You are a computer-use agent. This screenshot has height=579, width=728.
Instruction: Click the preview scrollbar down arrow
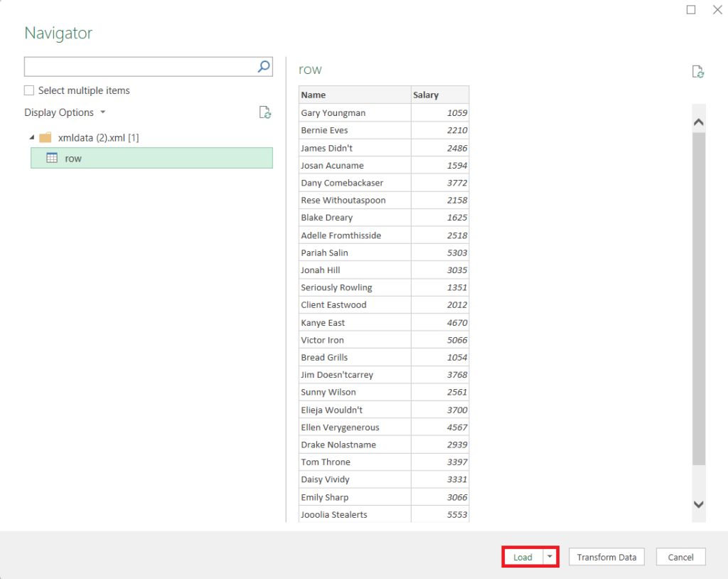coord(698,503)
